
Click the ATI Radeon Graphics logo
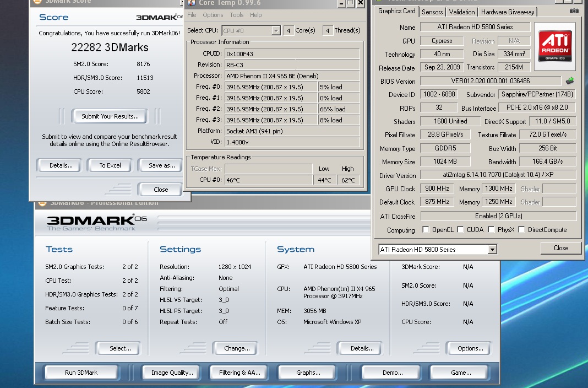point(554,46)
